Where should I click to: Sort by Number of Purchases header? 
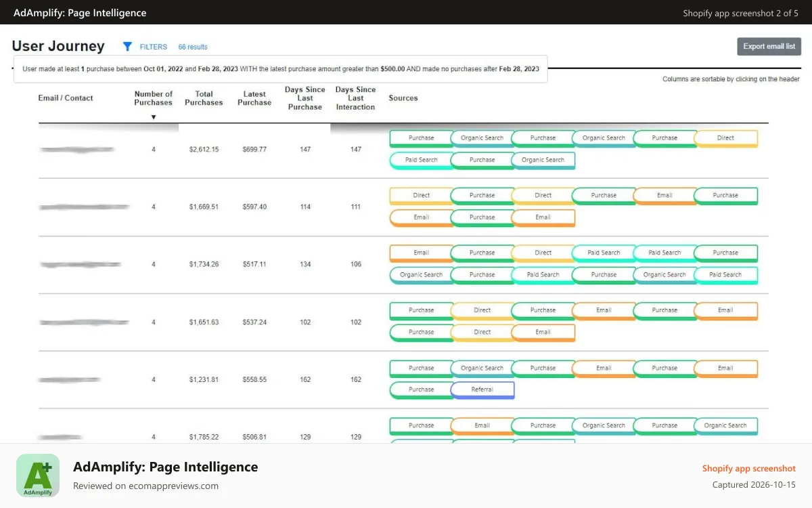pyautogui.click(x=154, y=98)
